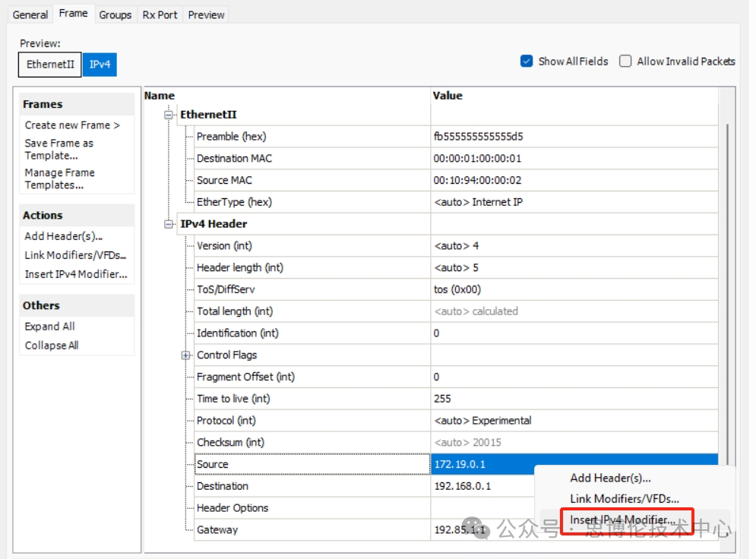Uncheck Show All Fields checkbox
The height and width of the screenshot is (559, 756).
pyautogui.click(x=527, y=62)
